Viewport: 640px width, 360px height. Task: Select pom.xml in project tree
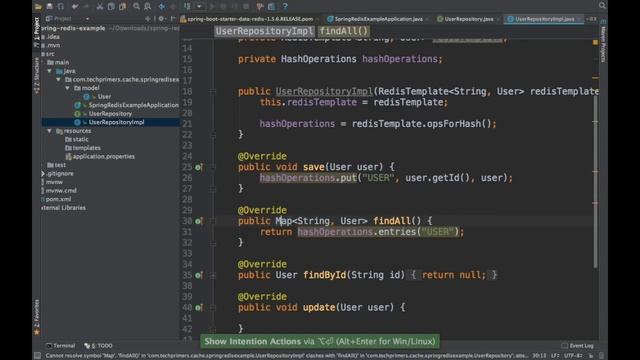[x=56, y=200]
